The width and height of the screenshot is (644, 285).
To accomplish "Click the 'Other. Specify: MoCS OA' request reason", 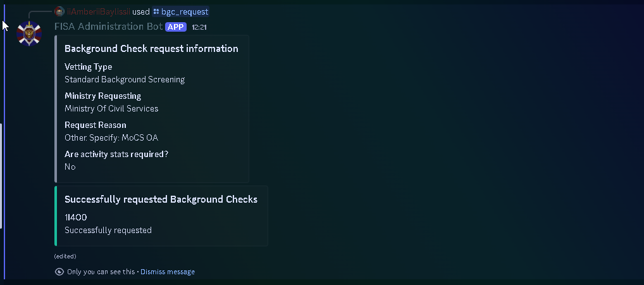I will [111, 138].
